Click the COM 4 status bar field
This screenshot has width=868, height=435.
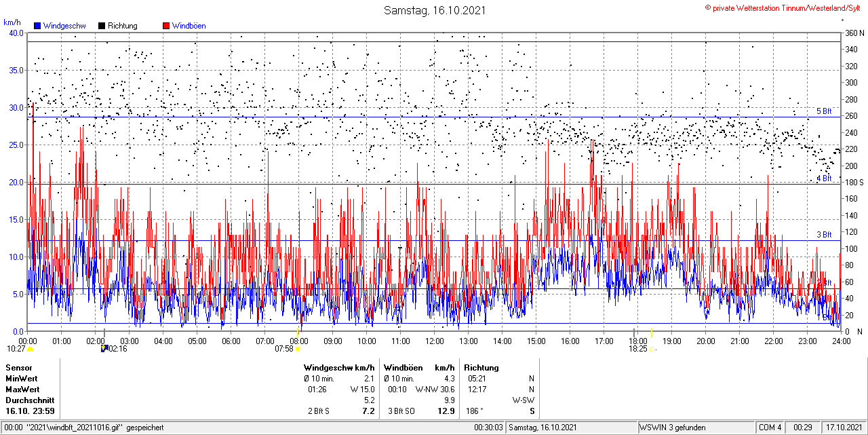click(770, 428)
